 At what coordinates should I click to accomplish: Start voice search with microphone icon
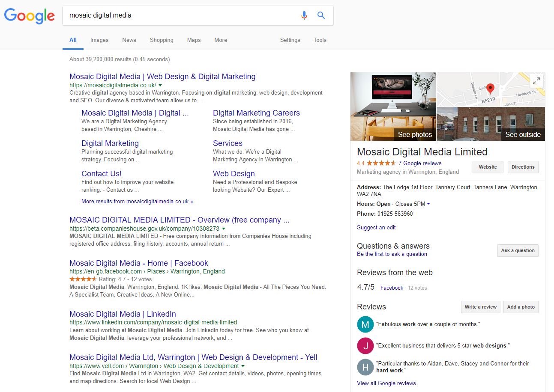click(x=304, y=15)
